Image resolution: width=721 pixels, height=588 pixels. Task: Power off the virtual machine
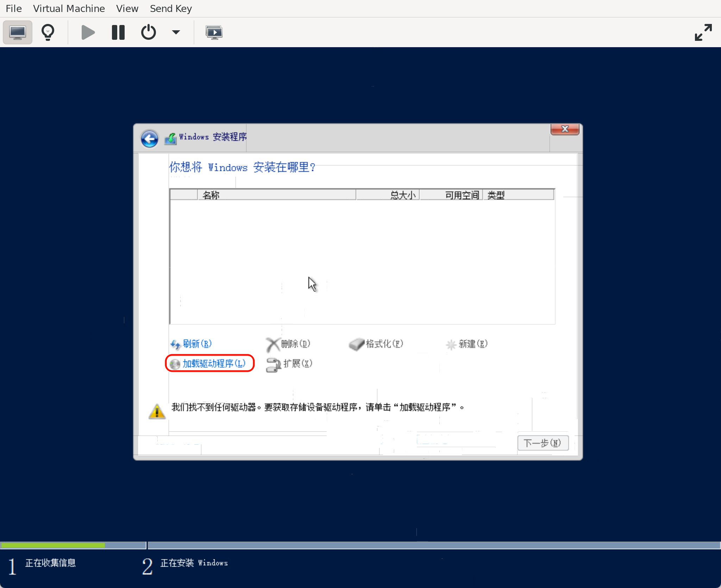point(148,32)
